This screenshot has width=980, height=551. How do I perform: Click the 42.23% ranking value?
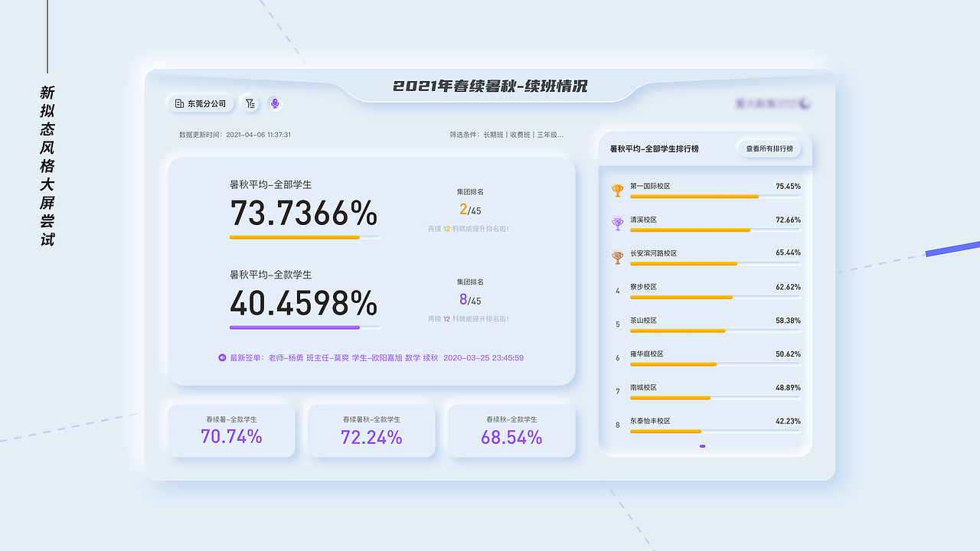pos(788,422)
